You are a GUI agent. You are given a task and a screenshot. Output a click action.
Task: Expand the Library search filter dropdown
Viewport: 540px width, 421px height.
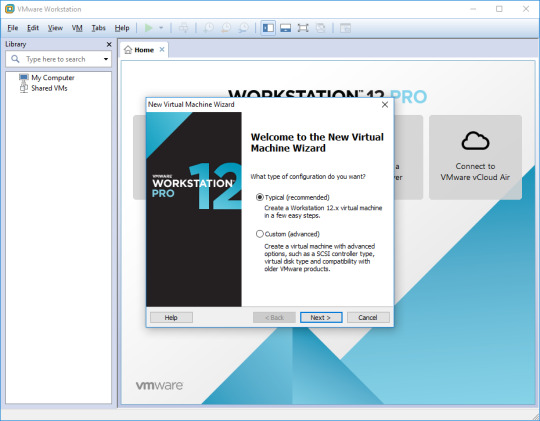tap(106, 59)
